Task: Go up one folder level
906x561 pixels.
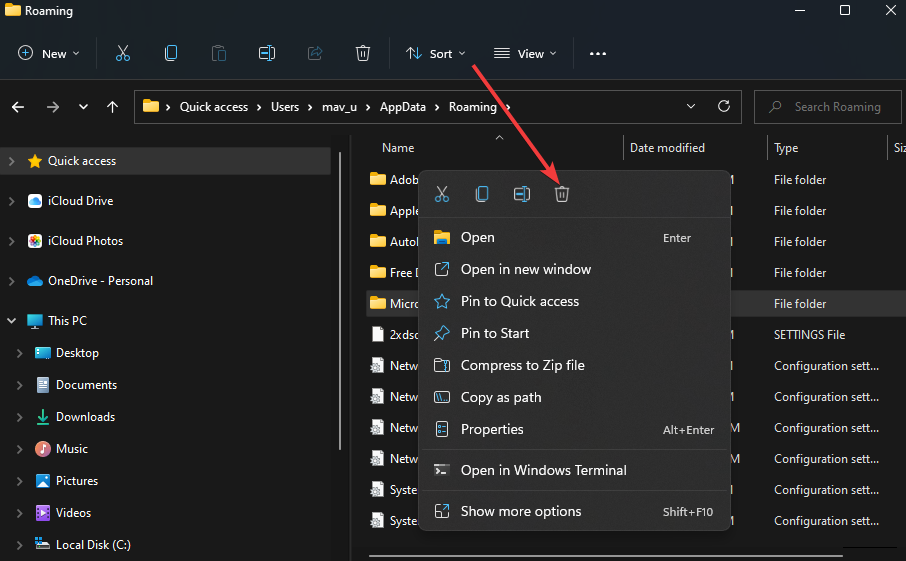Action: tap(112, 107)
